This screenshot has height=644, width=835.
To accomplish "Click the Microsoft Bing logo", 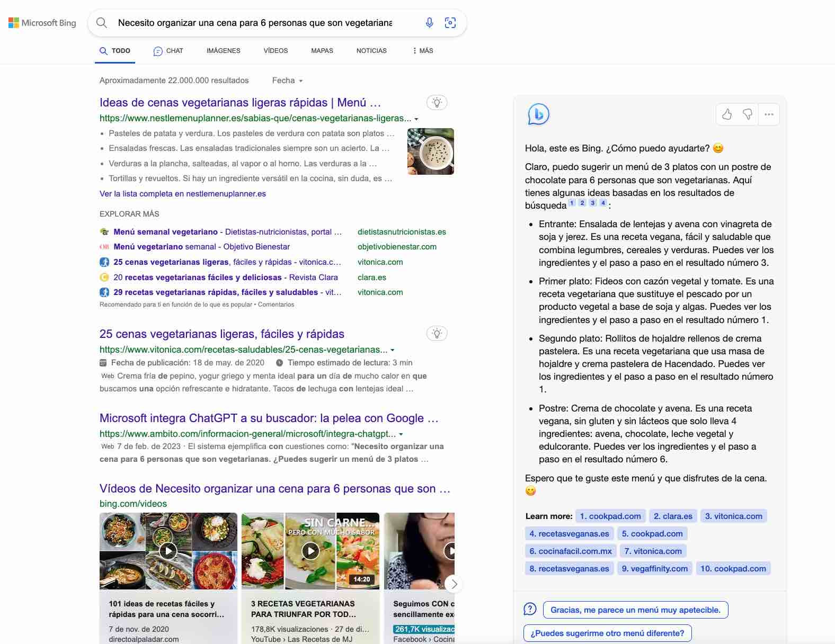I will tap(42, 23).
